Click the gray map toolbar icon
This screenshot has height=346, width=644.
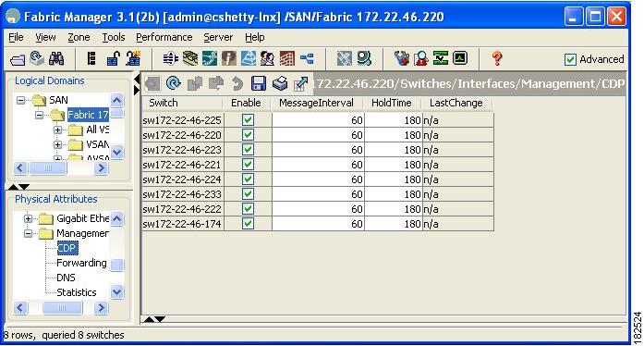pos(345,58)
